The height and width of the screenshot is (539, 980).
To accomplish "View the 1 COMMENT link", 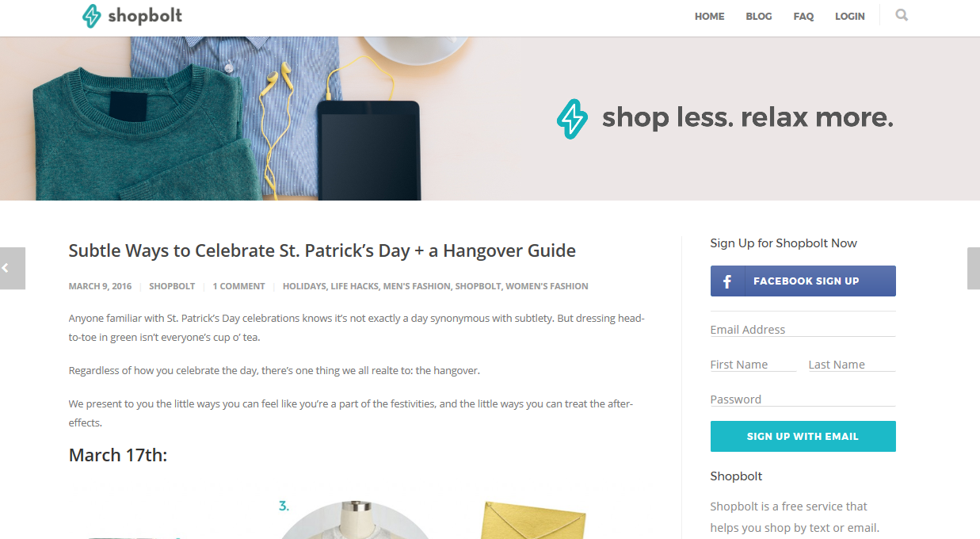I will pos(238,286).
